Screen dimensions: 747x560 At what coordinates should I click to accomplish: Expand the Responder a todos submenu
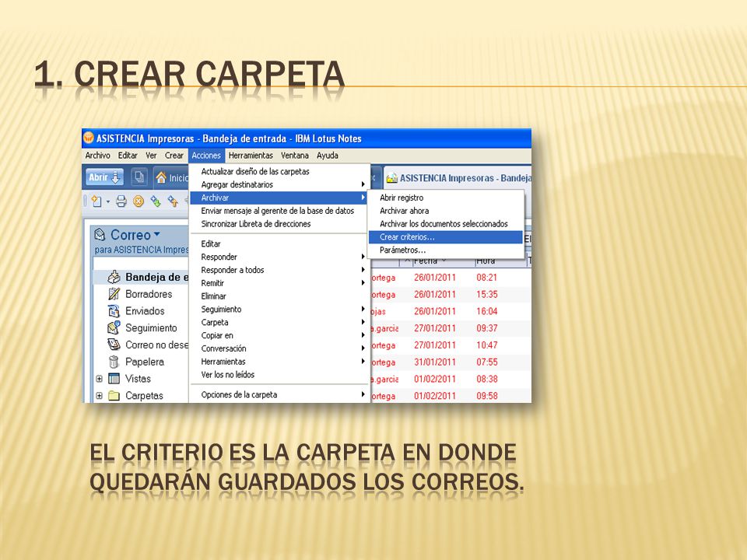[363, 270]
